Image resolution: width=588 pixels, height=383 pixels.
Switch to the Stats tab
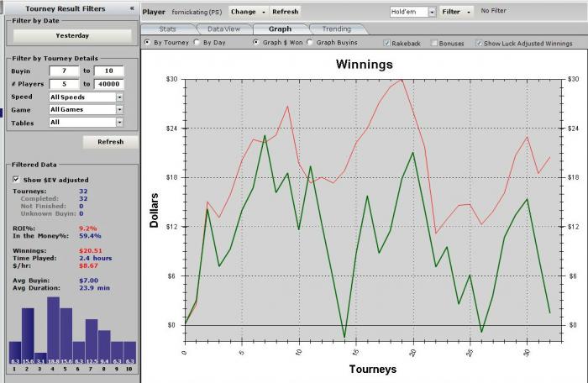click(x=167, y=29)
